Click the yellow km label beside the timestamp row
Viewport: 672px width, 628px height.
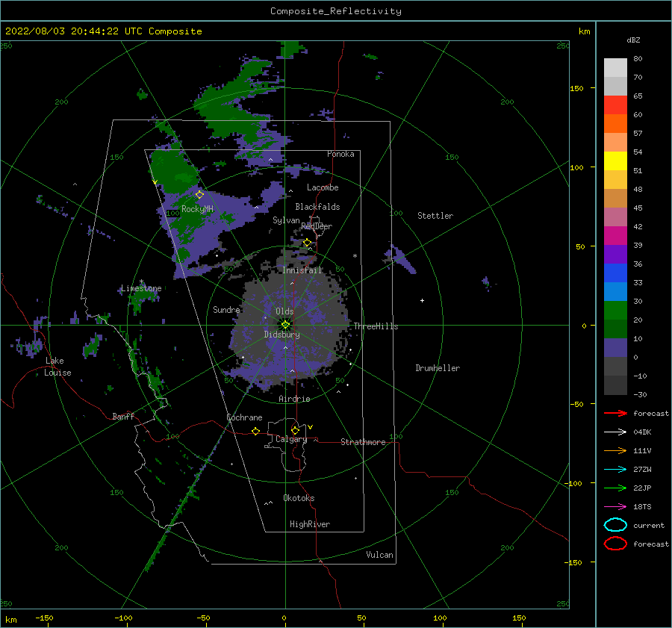[x=584, y=31]
